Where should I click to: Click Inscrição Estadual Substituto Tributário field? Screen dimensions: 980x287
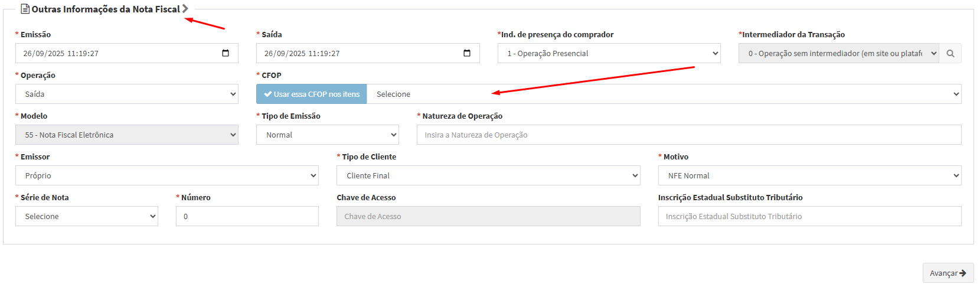(x=809, y=216)
